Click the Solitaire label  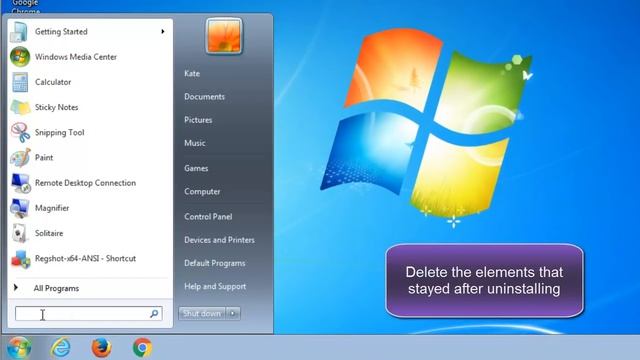(49, 233)
